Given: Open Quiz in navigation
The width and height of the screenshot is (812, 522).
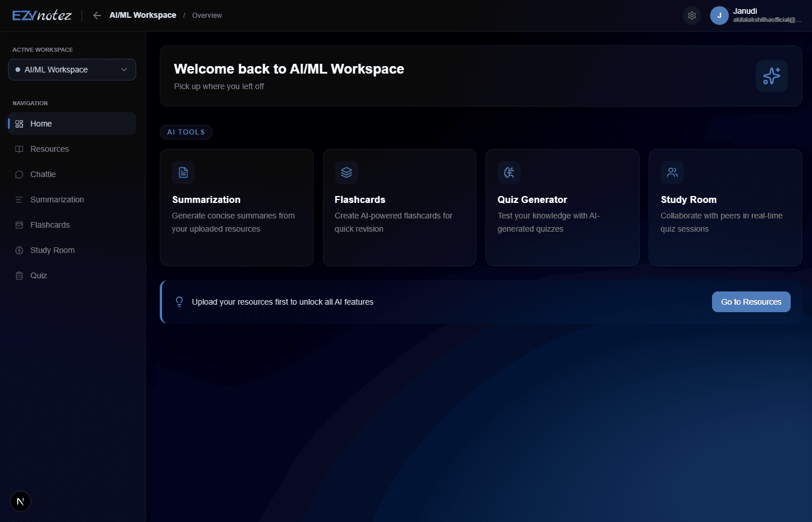Looking at the screenshot, I should point(72,275).
